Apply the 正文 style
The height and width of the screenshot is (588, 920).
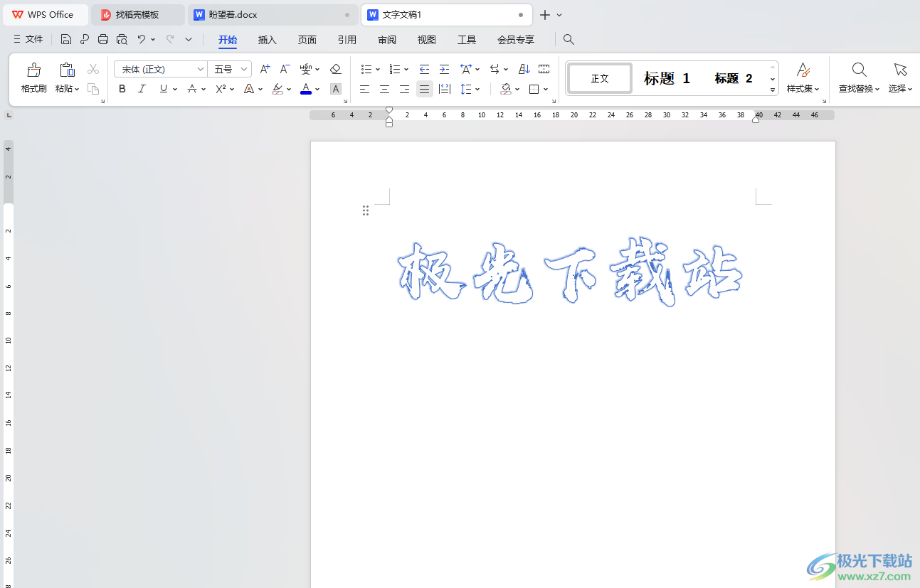(x=600, y=78)
